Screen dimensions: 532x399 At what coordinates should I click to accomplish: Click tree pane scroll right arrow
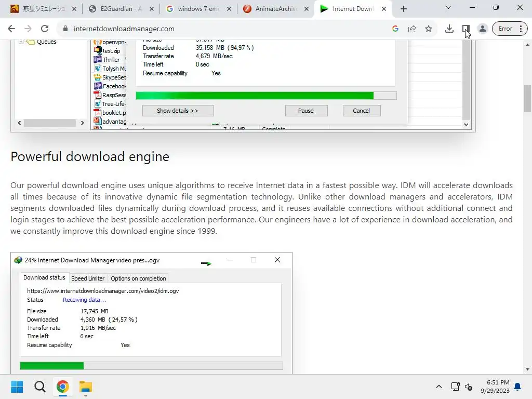coord(82,123)
